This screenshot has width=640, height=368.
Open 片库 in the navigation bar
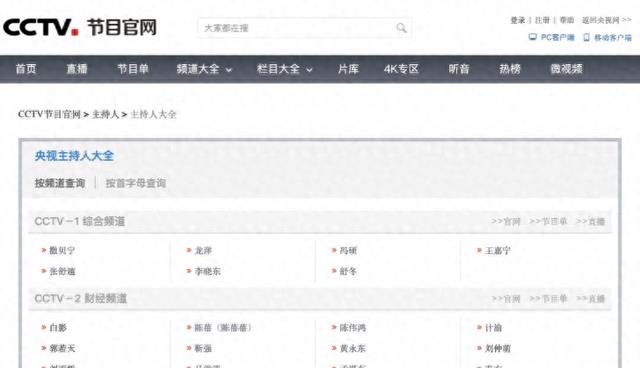coord(348,69)
